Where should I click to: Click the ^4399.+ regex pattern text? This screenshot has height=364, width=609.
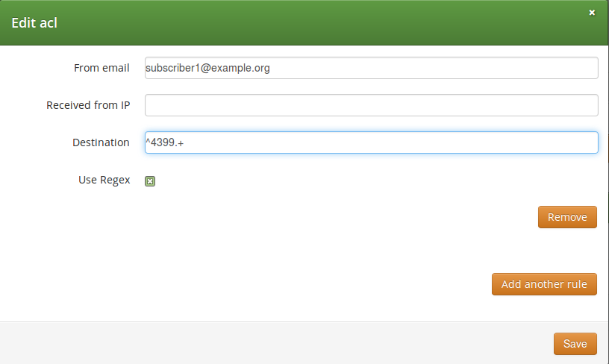(x=164, y=142)
